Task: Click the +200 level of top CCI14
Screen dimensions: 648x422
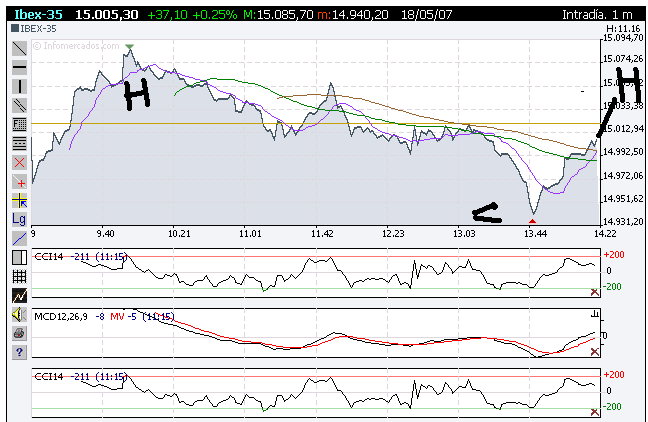Action: [614, 255]
